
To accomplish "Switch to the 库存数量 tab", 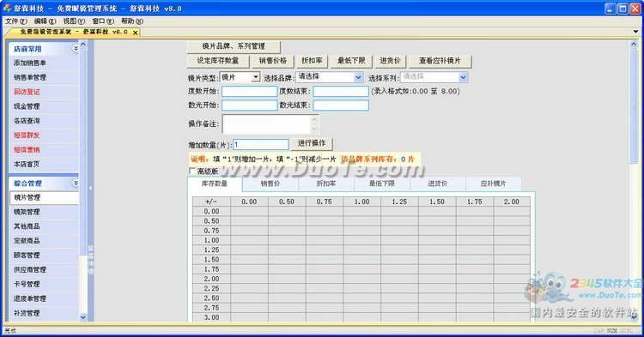I will tap(215, 184).
